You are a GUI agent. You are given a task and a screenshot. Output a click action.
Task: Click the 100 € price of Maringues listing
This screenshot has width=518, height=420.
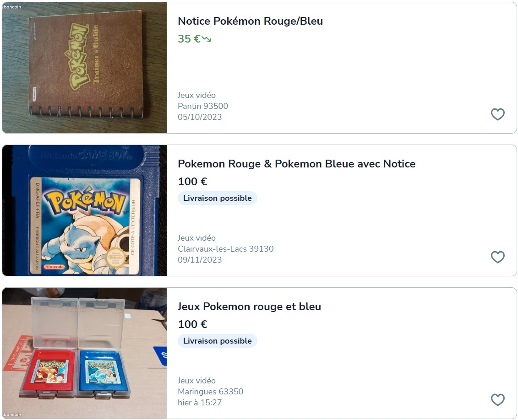click(192, 324)
